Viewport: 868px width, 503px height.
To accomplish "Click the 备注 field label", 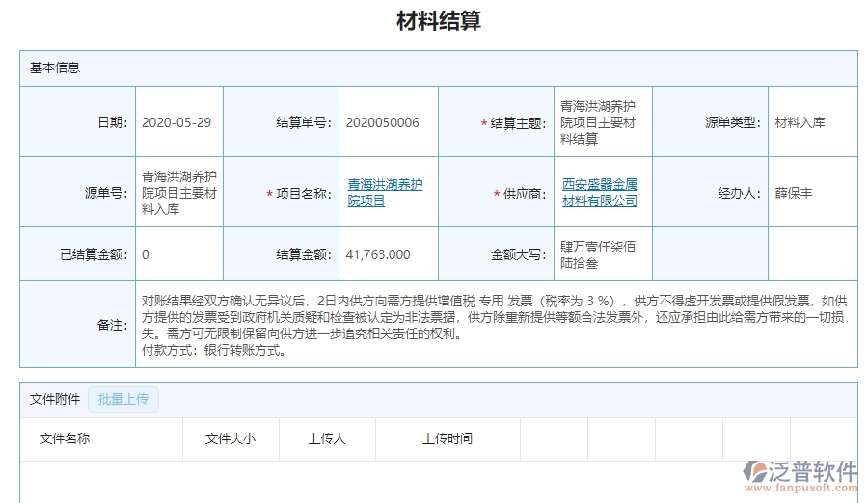I will pyautogui.click(x=113, y=325).
